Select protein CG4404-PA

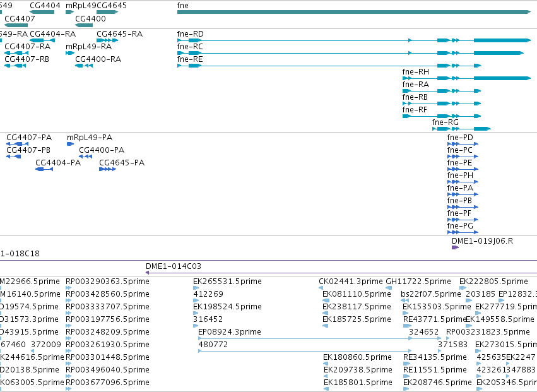[58, 163]
